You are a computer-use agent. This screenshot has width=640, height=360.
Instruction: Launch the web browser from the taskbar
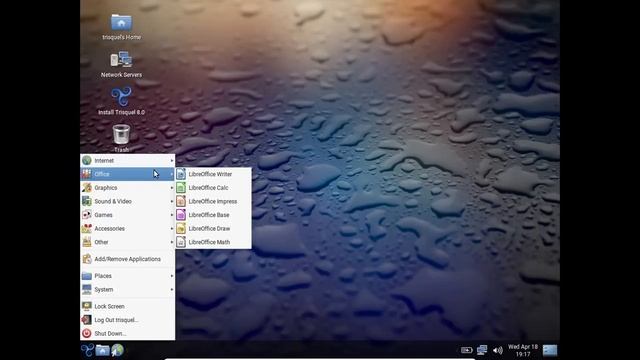117,350
